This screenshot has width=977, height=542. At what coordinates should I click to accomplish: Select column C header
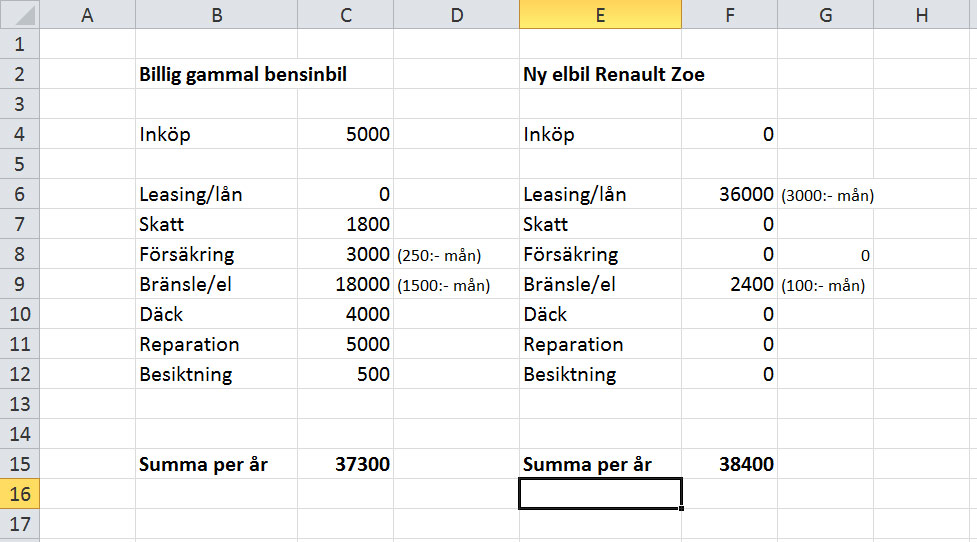tap(345, 14)
